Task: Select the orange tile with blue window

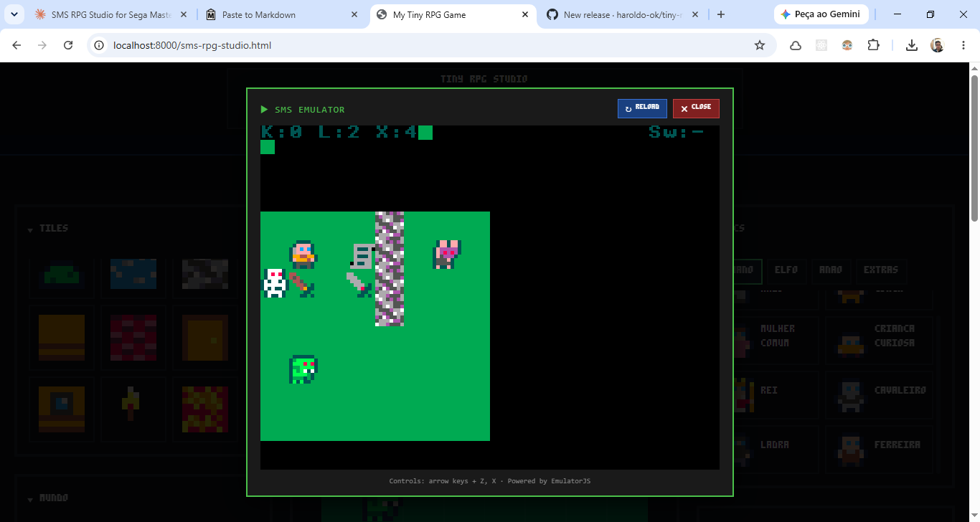Action: click(62, 409)
